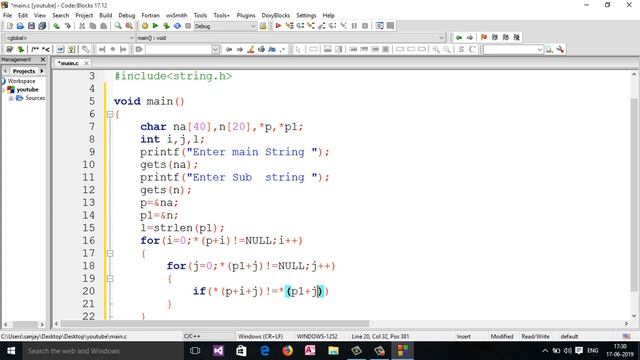Open the Plugins menu
This screenshot has height=360, width=640.
[246, 15]
